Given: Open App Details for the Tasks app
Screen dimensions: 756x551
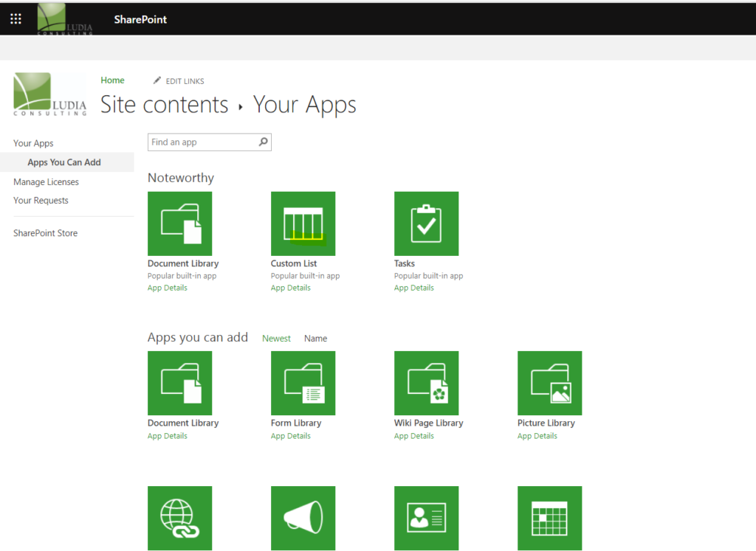Looking at the screenshot, I should pos(413,288).
